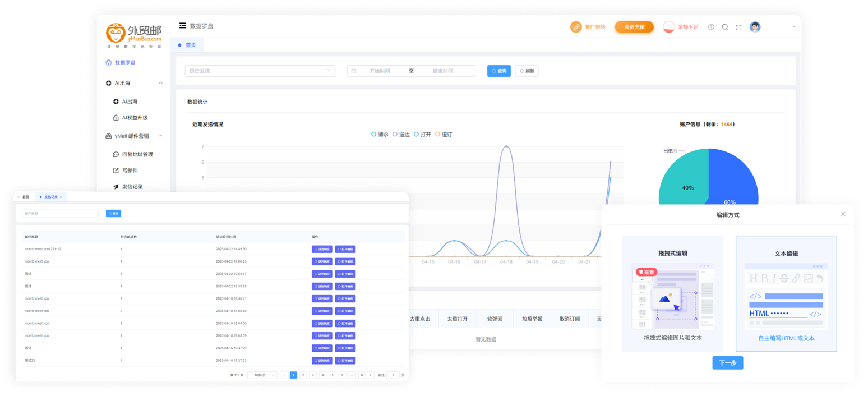Switch to 首页 tab in 发信记录 window
868x396 pixels.
[x=24, y=197]
